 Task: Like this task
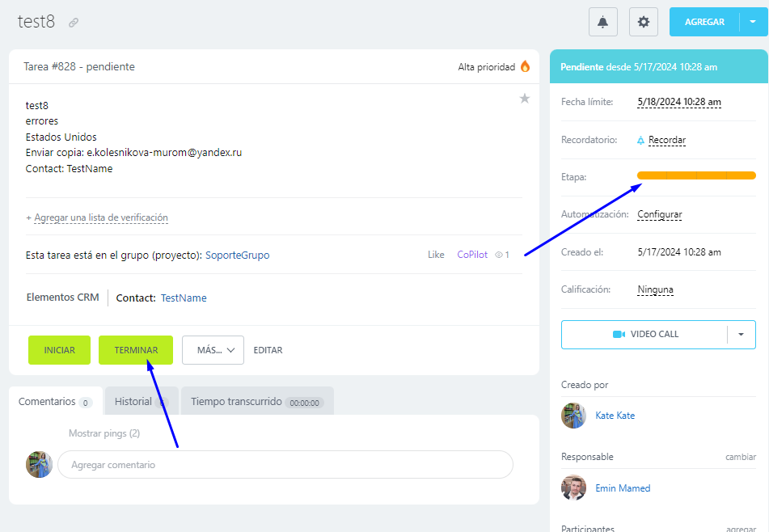436,255
